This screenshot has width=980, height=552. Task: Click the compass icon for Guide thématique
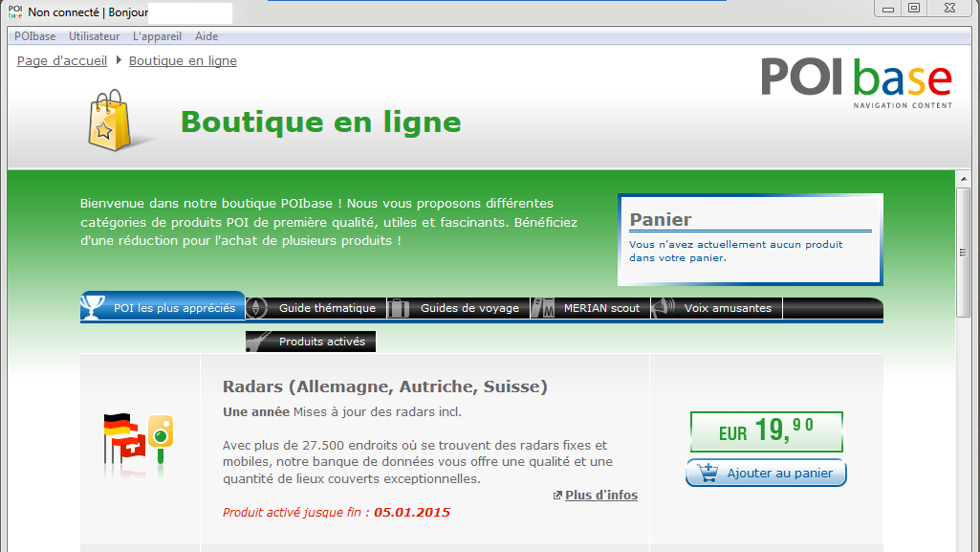pos(257,308)
